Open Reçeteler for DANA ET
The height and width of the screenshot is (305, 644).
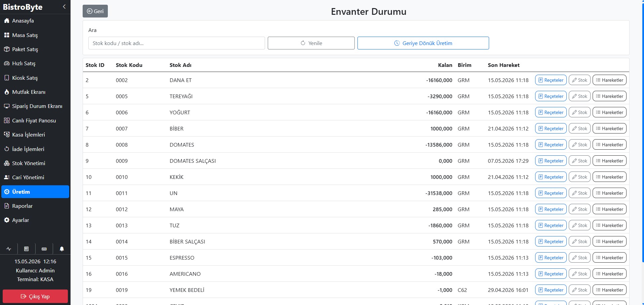click(551, 80)
